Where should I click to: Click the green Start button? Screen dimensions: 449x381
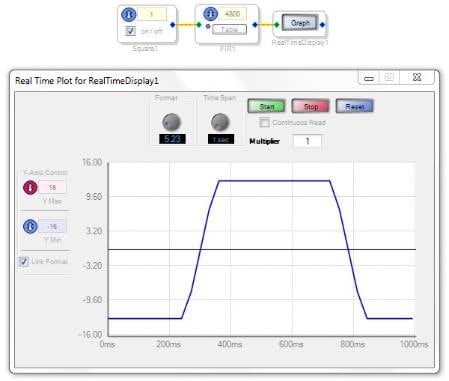266,106
